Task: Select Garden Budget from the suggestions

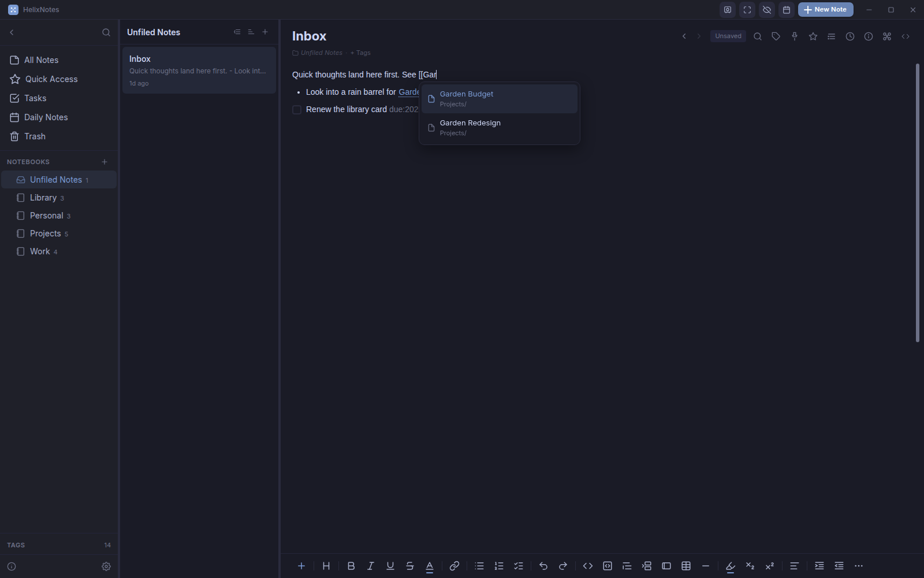Action: tap(500, 99)
